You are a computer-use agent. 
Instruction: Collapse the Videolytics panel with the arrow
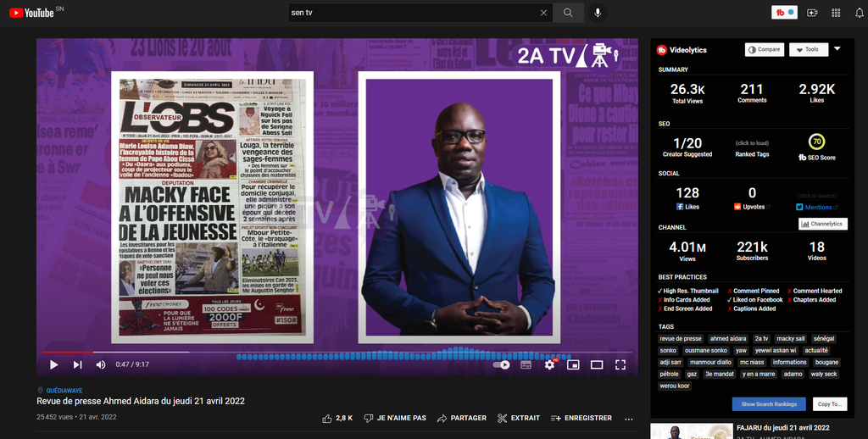point(837,49)
